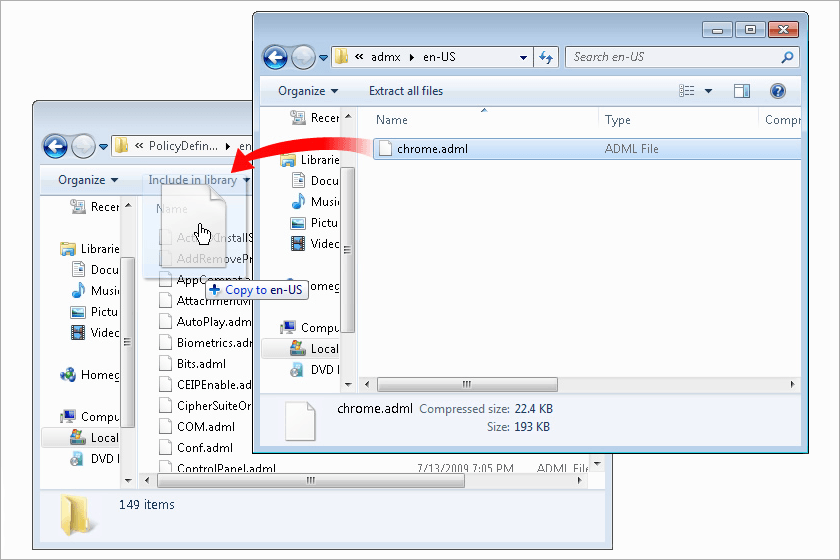Screen dimensions: 840x560
Task: Select CipherSuiteOrder.adml file
Action: tap(205, 406)
